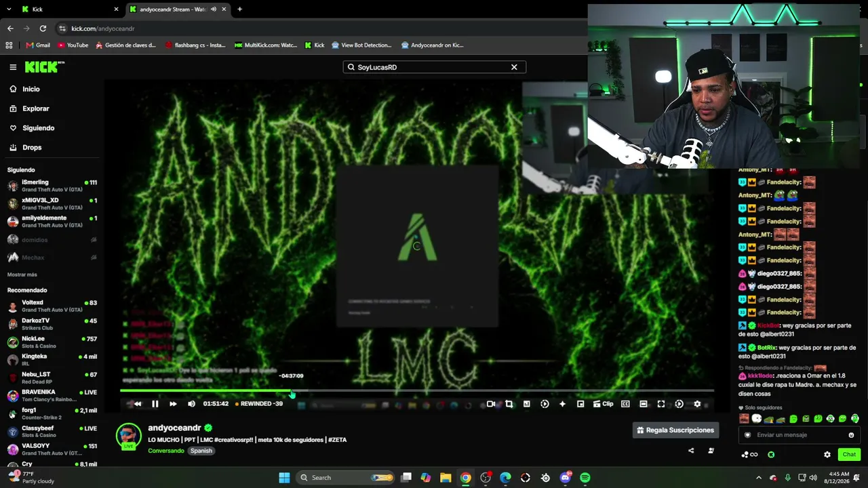Open File Explorer from the taskbar
The width and height of the screenshot is (868, 488).
click(x=446, y=478)
